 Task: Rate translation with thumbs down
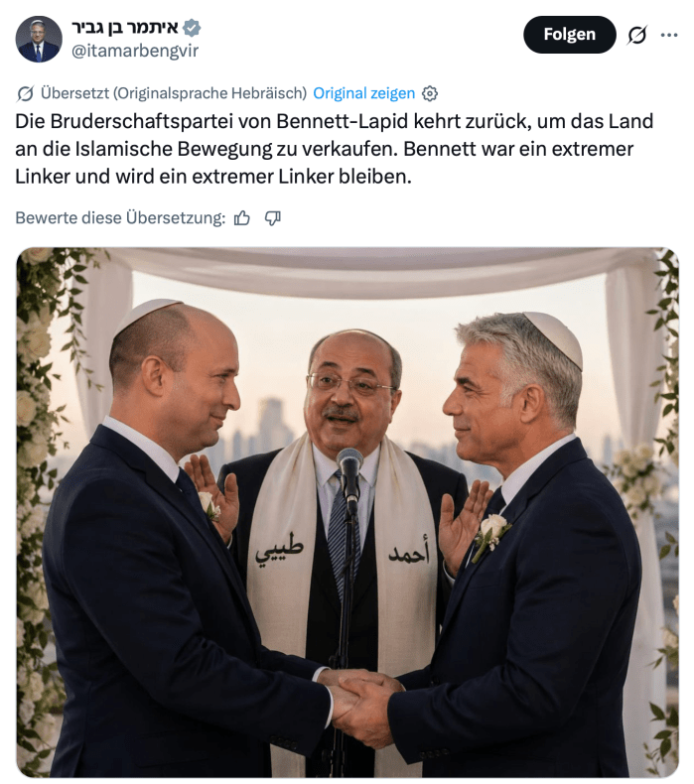273,218
